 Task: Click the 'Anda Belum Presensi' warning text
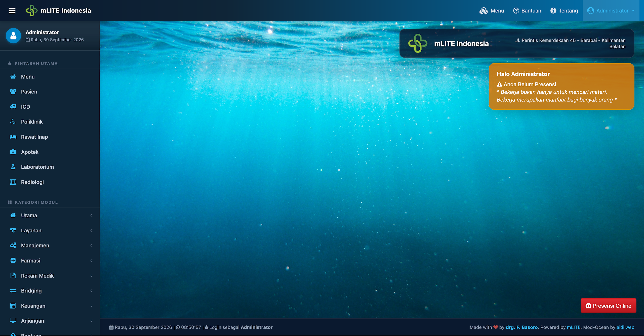coord(530,84)
